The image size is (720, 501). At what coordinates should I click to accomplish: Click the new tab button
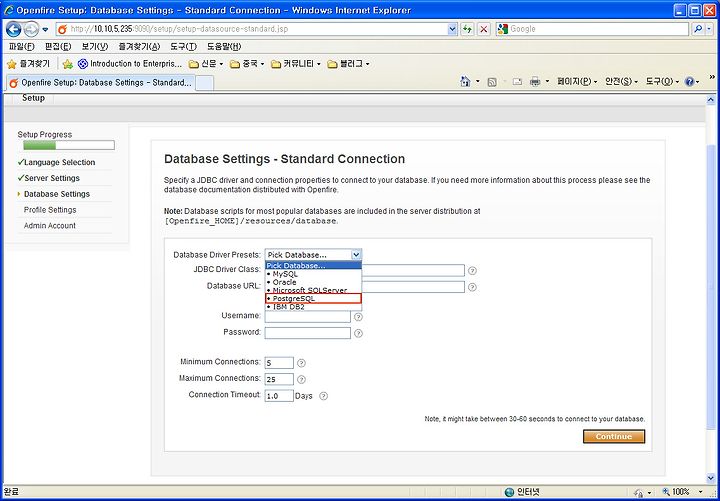(x=204, y=83)
